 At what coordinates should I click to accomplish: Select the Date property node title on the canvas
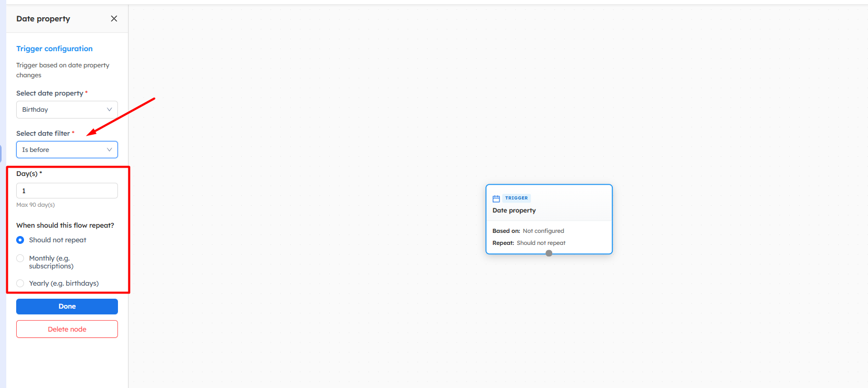[x=514, y=210]
